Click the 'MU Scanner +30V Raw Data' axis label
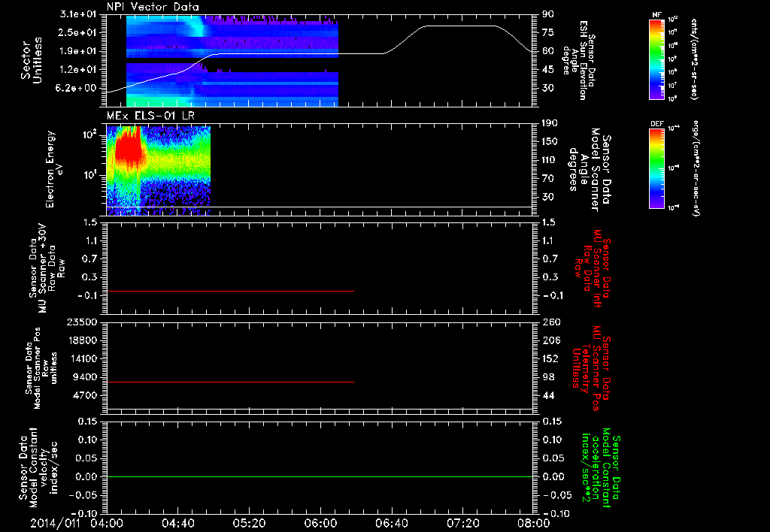The height and width of the screenshot is (532, 770). (46, 268)
